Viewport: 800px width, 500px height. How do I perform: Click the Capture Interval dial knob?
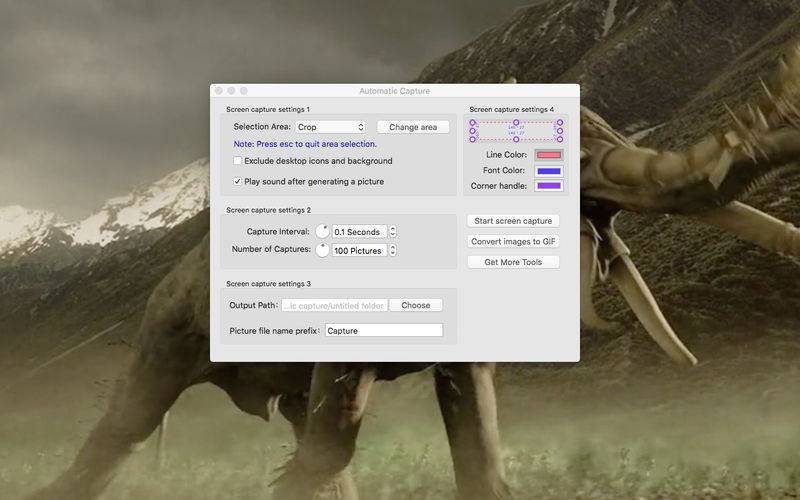click(322, 231)
